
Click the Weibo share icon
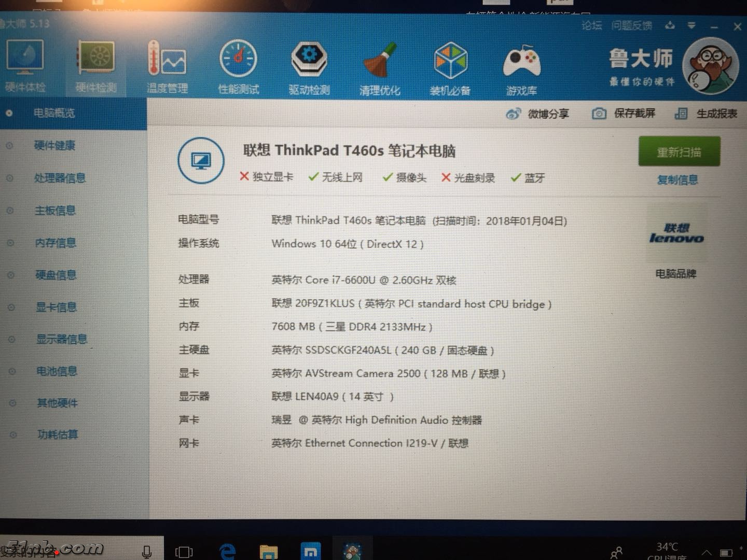[x=513, y=114]
